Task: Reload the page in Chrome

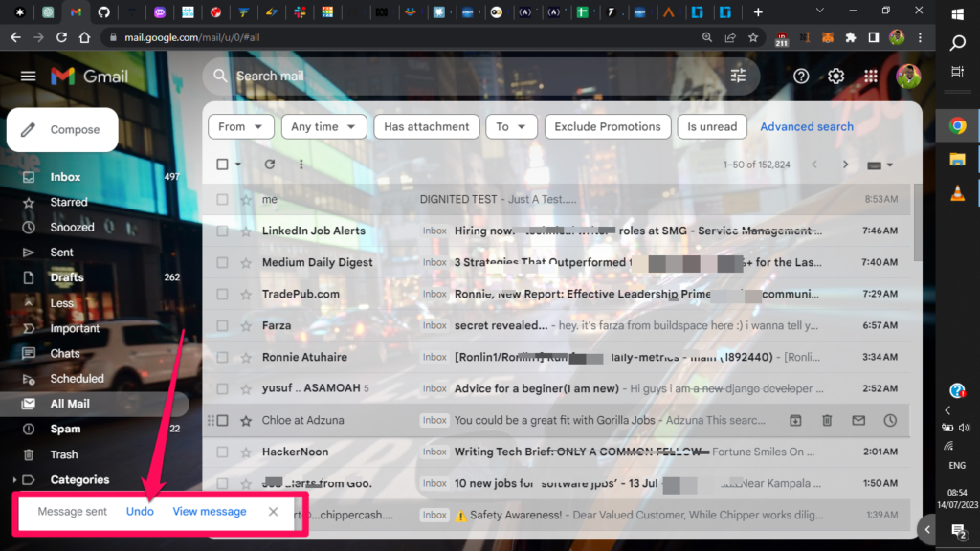Action: pos(61,37)
